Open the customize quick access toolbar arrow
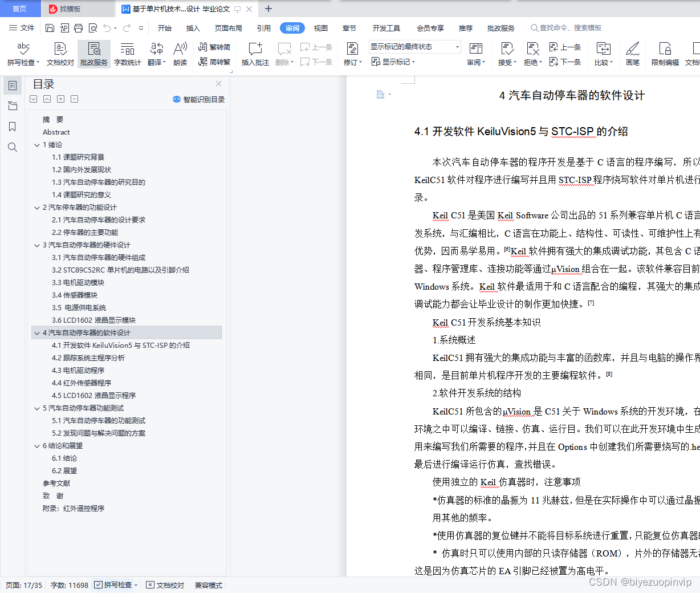700x593 pixels. (141, 28)
